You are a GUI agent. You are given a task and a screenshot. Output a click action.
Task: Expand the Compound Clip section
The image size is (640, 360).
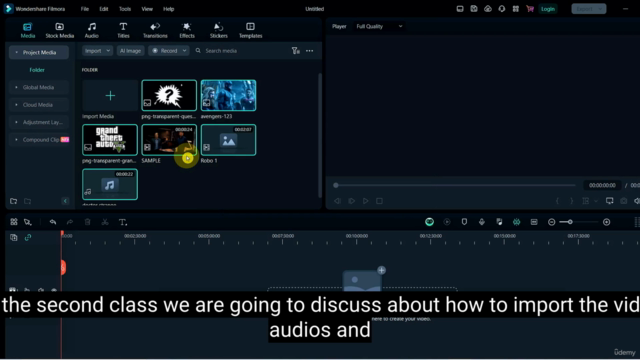[39, 140]
